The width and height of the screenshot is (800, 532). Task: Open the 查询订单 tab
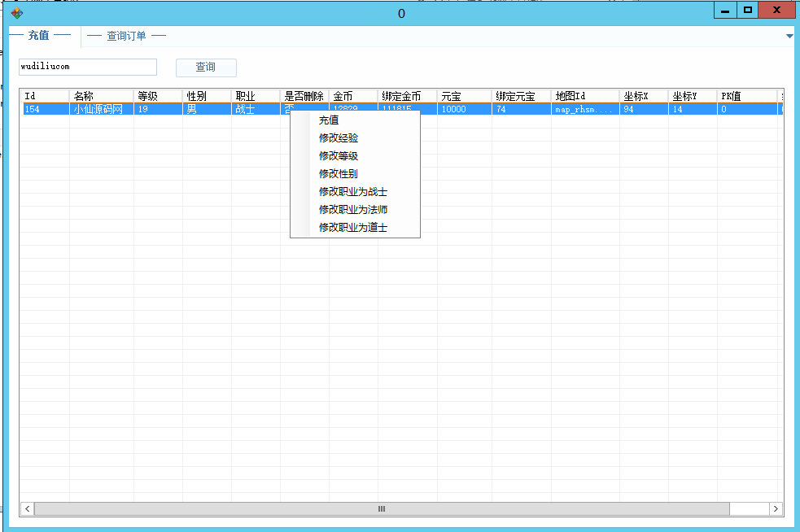pos(126,36)
